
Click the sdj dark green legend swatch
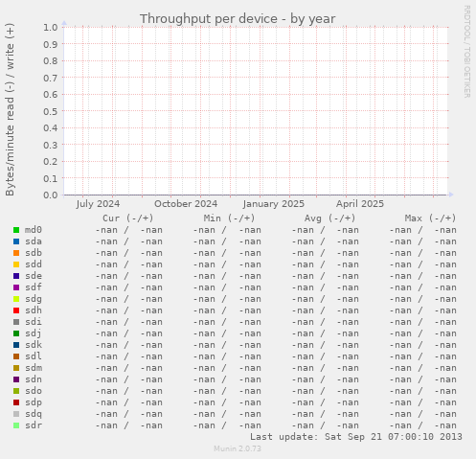coord(16,333)
